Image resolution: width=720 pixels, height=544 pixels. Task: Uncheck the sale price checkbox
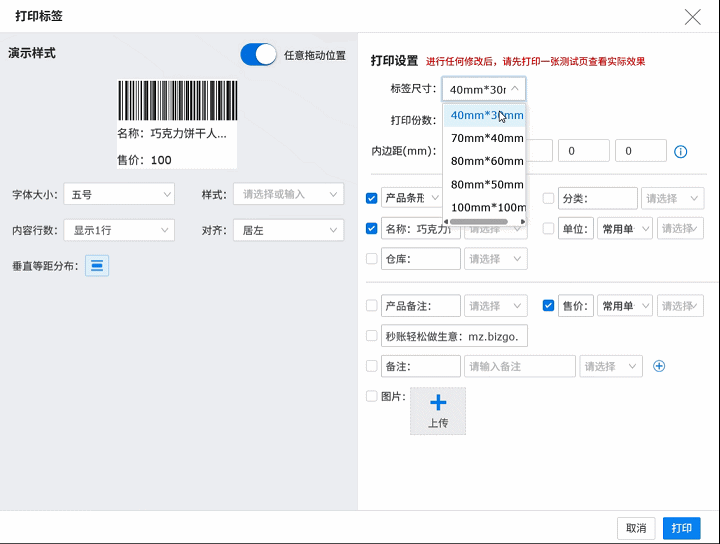coord(548,306)
